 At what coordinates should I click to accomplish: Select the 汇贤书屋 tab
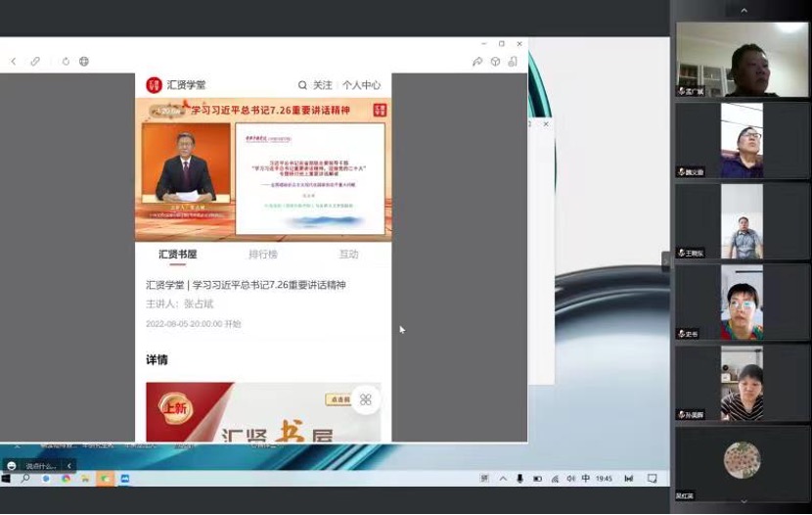click(178, 255)
